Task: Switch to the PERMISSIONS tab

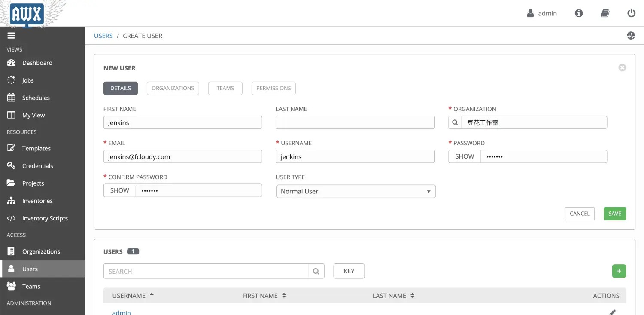Action: point(273,88)
